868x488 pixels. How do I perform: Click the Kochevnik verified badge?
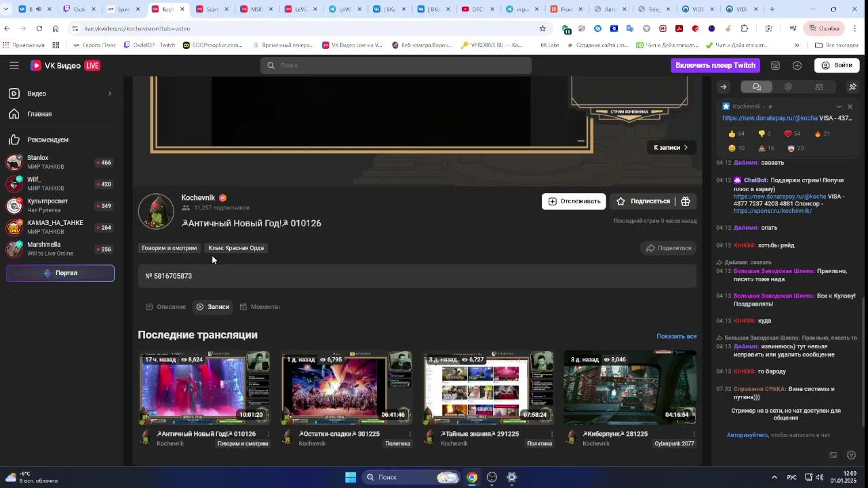click(x=222, y=198)
